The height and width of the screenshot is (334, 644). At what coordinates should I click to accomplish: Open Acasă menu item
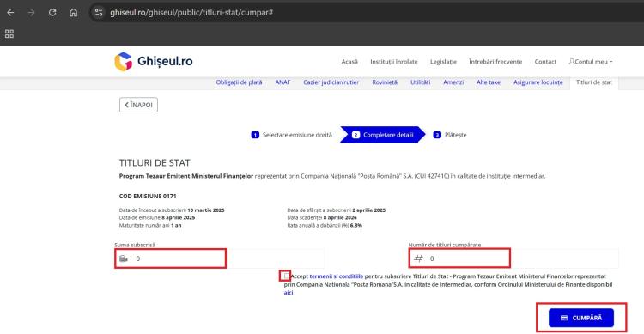[x=349, y=62]
